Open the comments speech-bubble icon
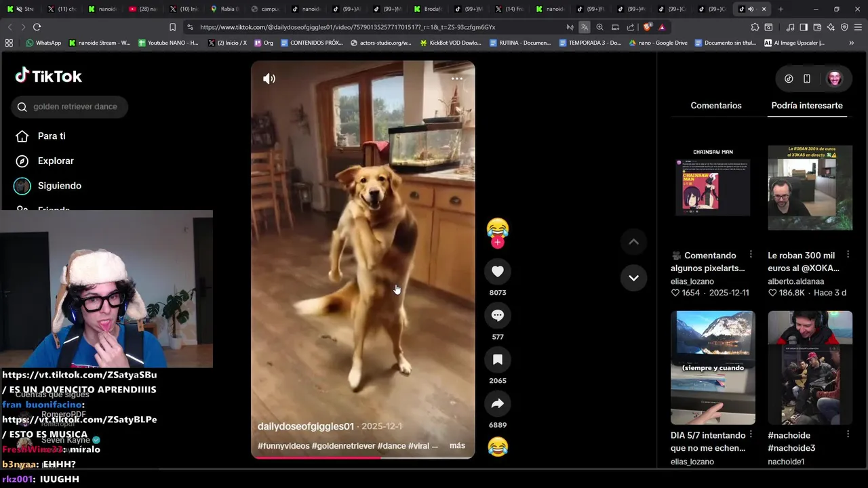 point(498,315)
